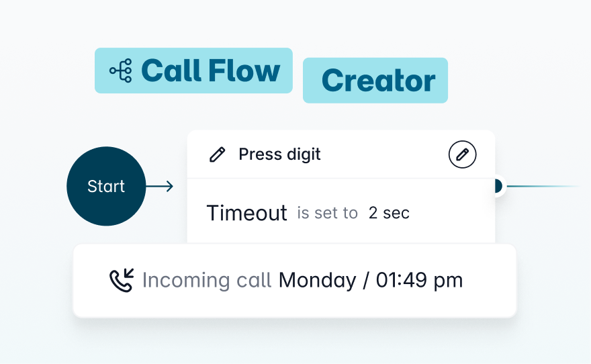The height and width of the screenshot is (364, 591).
Task: Click the connector line extending right
Action: (544, 186)
